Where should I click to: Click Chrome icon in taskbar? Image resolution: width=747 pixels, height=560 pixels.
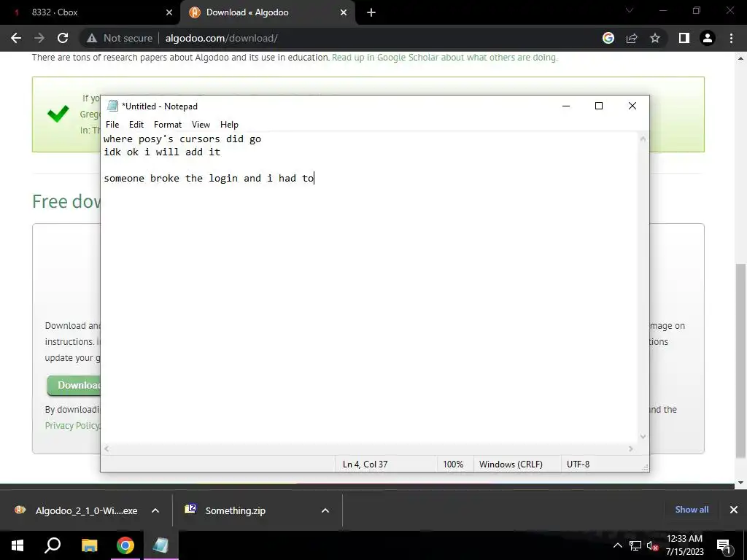click(125, 545)
